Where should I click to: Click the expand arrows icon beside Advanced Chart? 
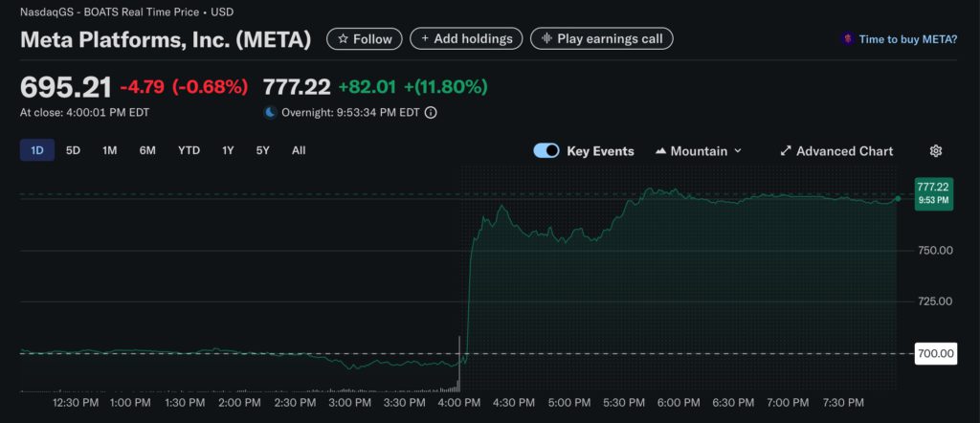pos(786,151)
